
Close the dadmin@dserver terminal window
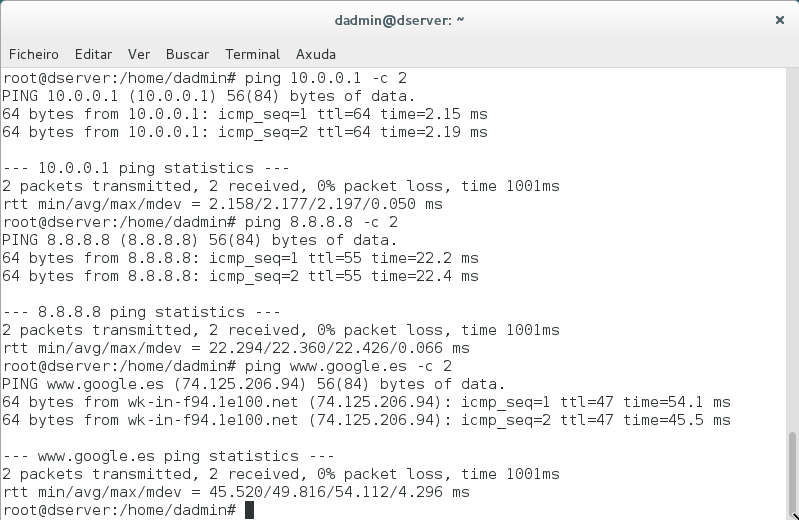780,20
